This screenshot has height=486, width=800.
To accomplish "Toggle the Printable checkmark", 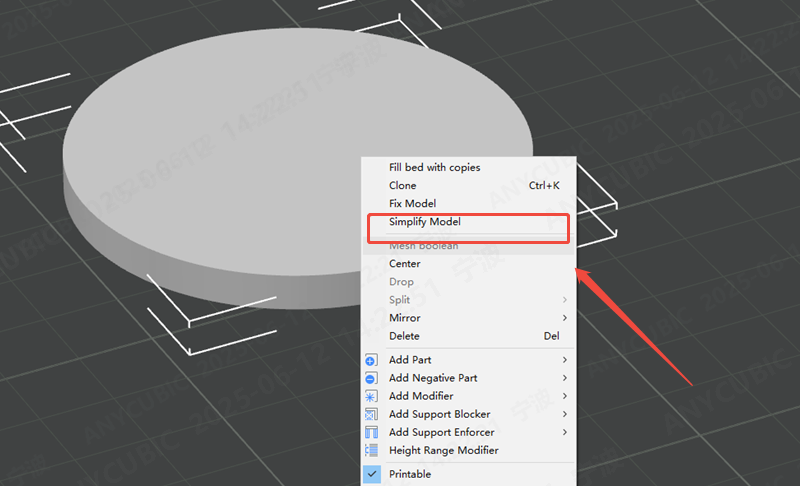I will (372, 474).
